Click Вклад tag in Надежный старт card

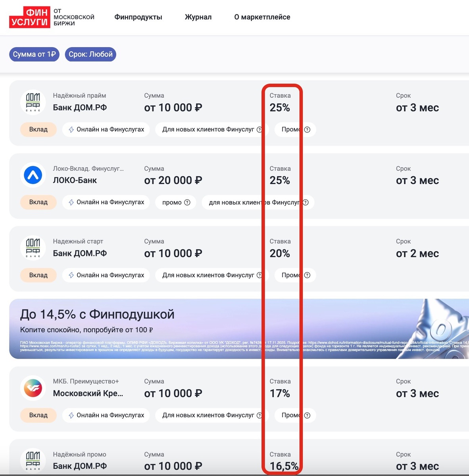click(38, 275)
